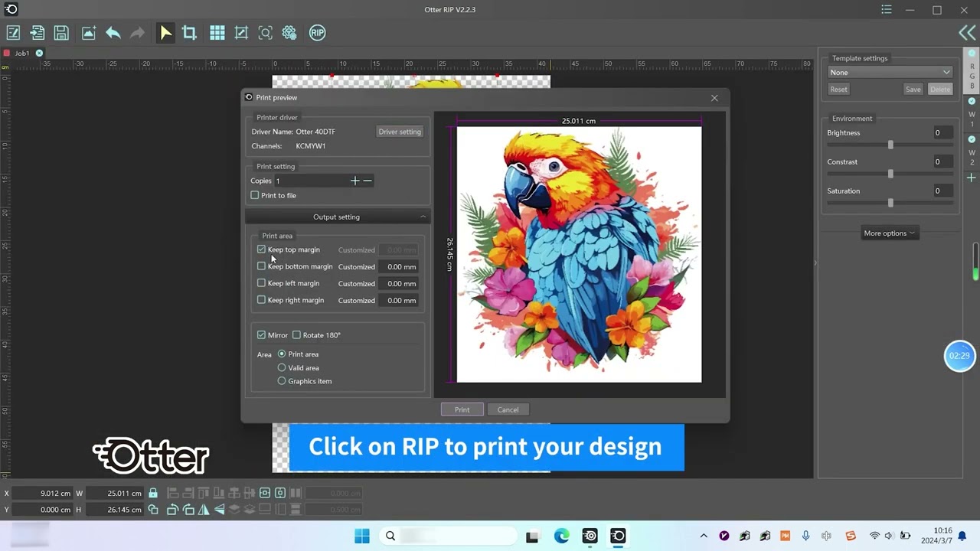This screenshot has height=551, width=980.
Task: Increase copies with the plus button
Action: pyautogui.click(x=354, y=181)
